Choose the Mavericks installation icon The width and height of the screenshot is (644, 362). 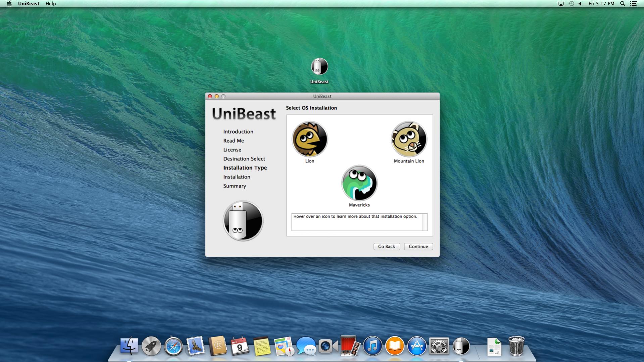click(x=359, y=183)
